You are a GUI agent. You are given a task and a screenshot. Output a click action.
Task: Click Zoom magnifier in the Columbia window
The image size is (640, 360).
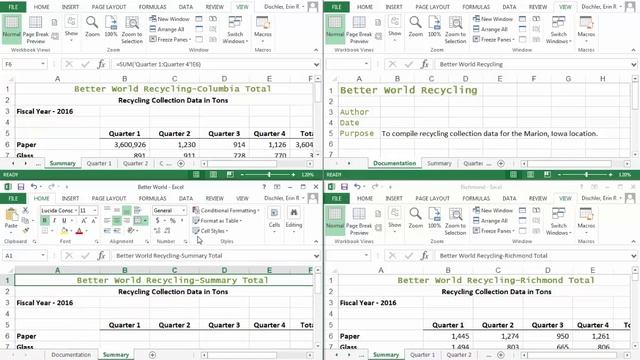coord(92,27)
